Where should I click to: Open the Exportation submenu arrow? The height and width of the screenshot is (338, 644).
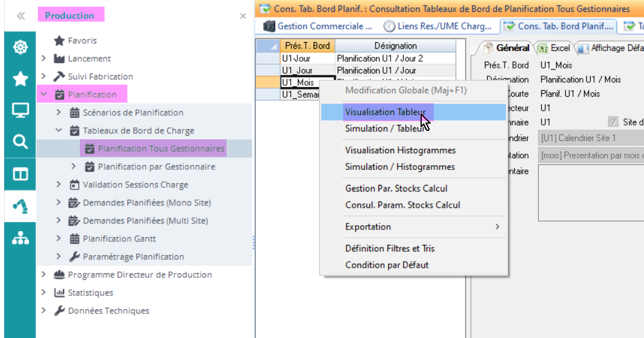497,227
